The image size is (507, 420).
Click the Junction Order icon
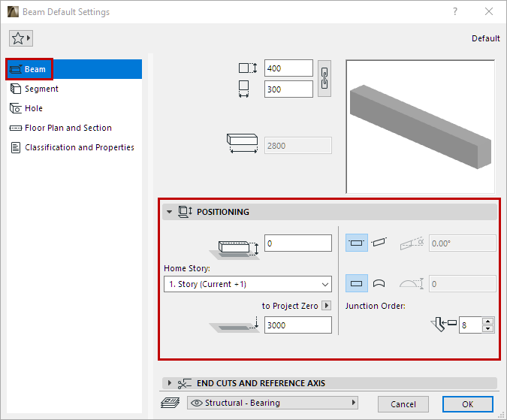click(x=444, y=325)
